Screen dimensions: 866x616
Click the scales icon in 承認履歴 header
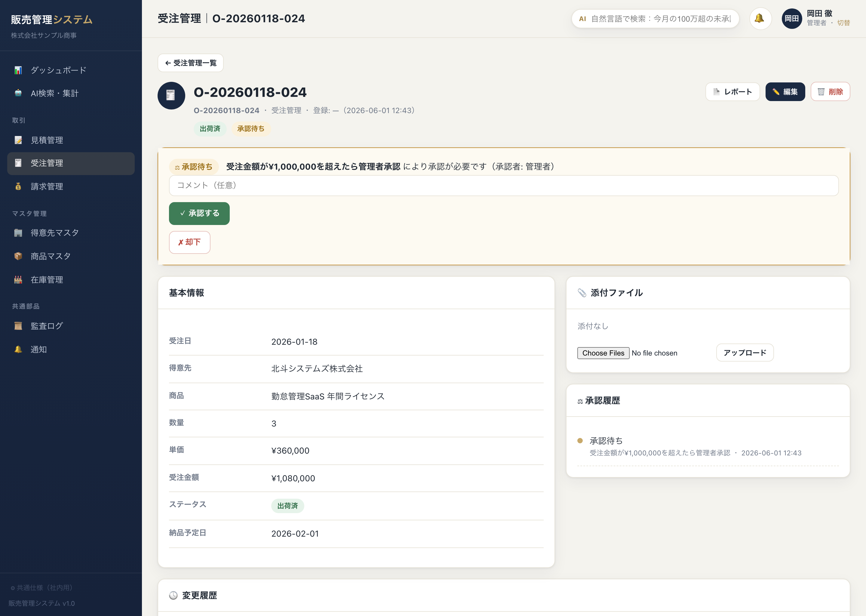580,401
